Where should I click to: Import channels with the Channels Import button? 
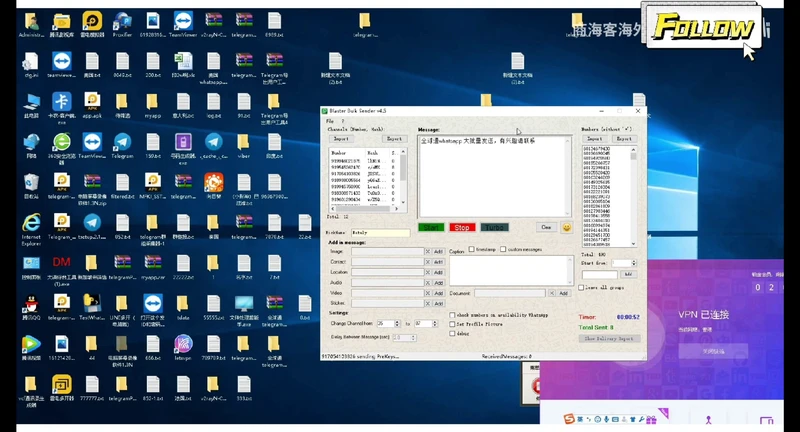(341, 139)
